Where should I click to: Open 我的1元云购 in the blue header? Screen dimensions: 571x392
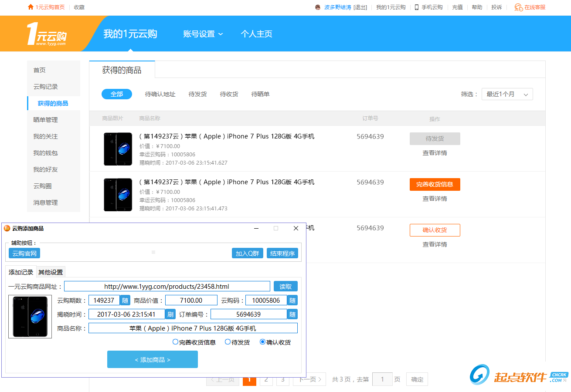pos(130,34)
